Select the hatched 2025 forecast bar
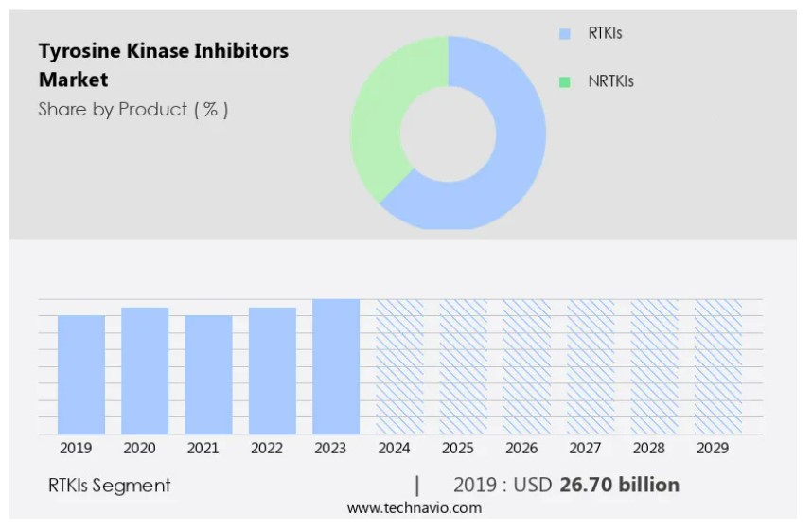The width and height of the screenshot is (812, 531). coord(463,367)
